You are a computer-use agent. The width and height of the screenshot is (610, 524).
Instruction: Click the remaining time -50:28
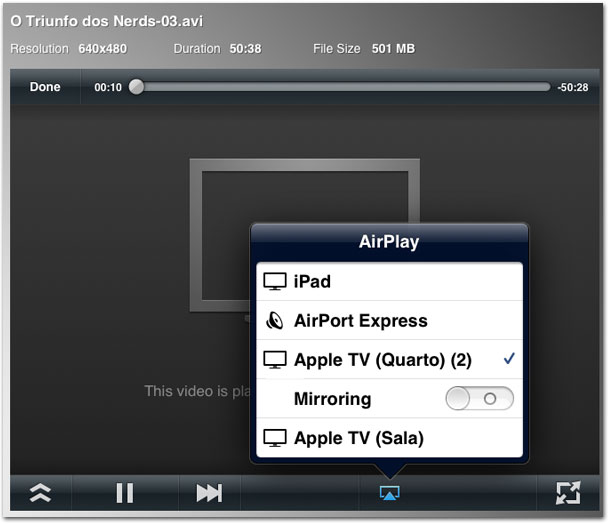[x=572, y=87]
